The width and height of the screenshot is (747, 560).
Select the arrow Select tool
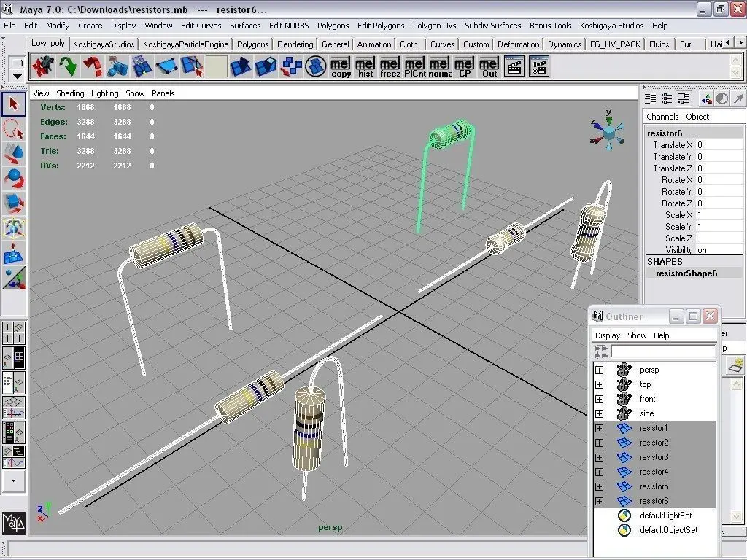(13, 104)
